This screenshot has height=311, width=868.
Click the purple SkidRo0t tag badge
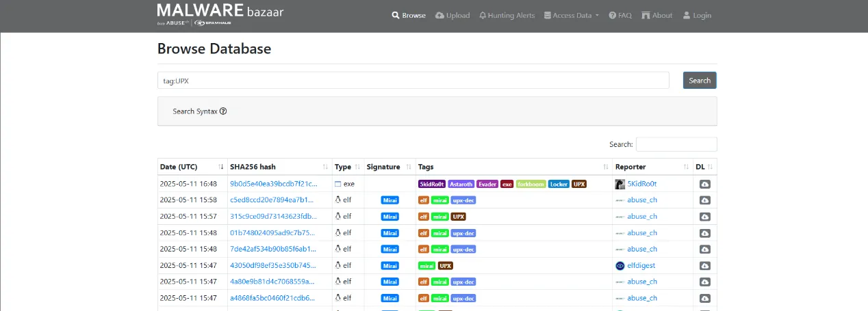tap(432, 184)
